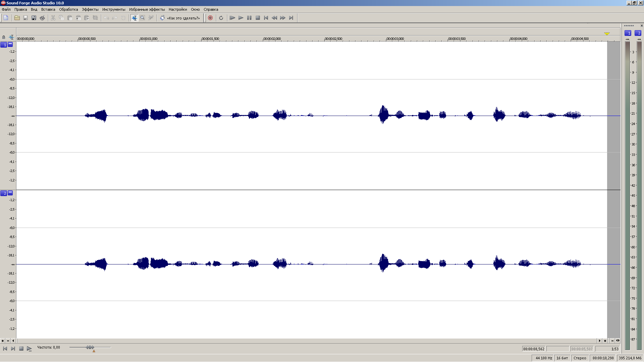
Task: Click the orange rate indicator triangle under the slider
Action: click(x=94, y=351)
